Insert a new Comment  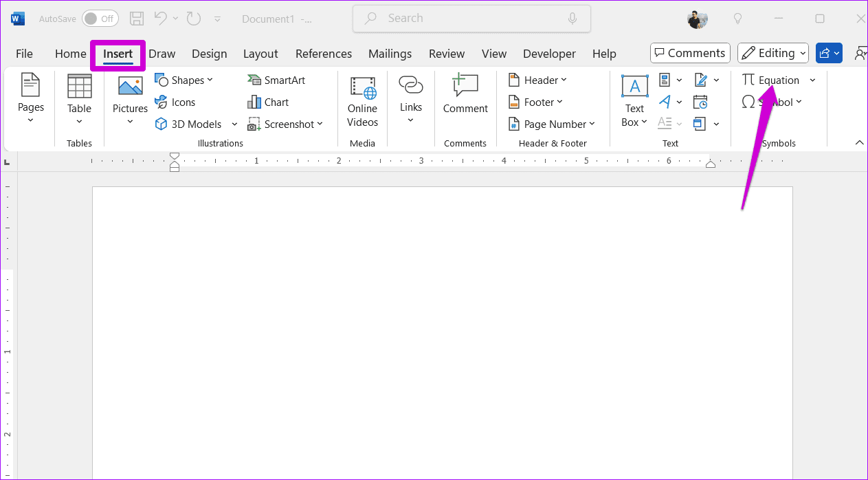(465, 96)
